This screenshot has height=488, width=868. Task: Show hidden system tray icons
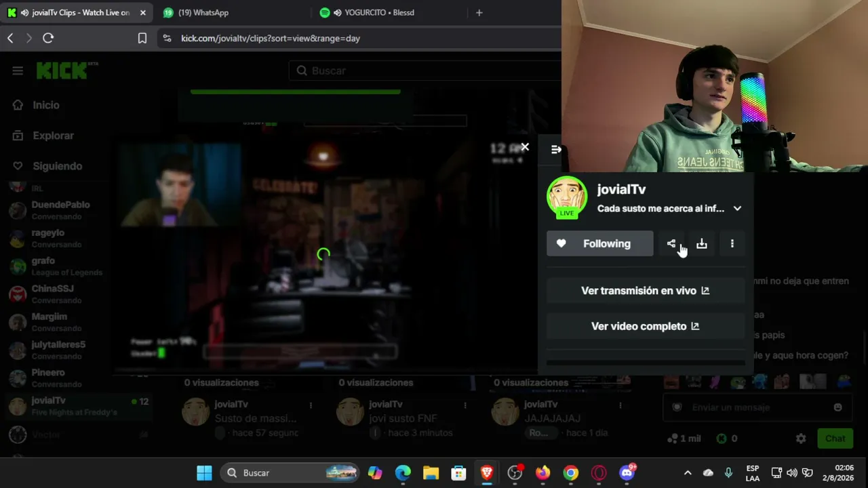tap(688, 473)
